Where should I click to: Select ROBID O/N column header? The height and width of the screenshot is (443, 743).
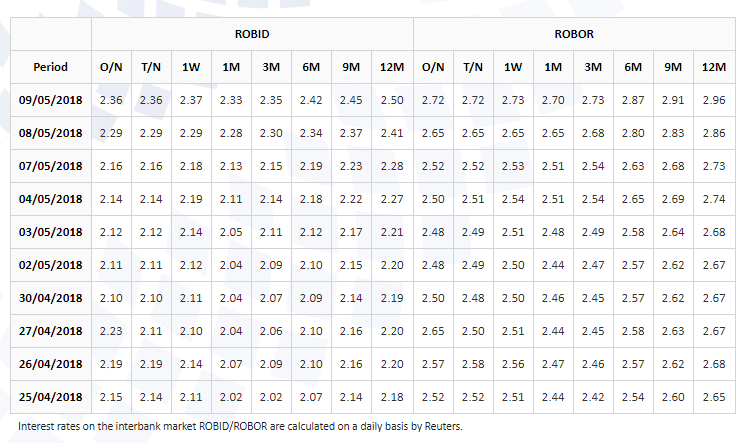(111, 67)
